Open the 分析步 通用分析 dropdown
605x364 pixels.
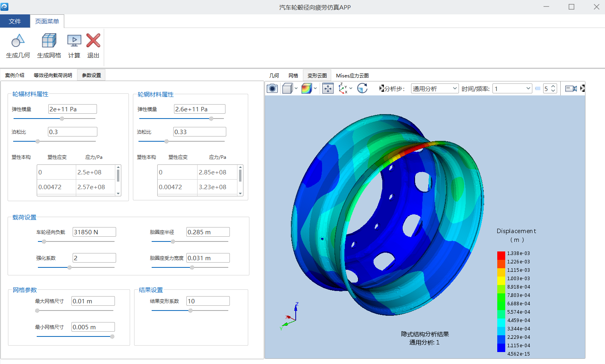click(x=435, y=89)
